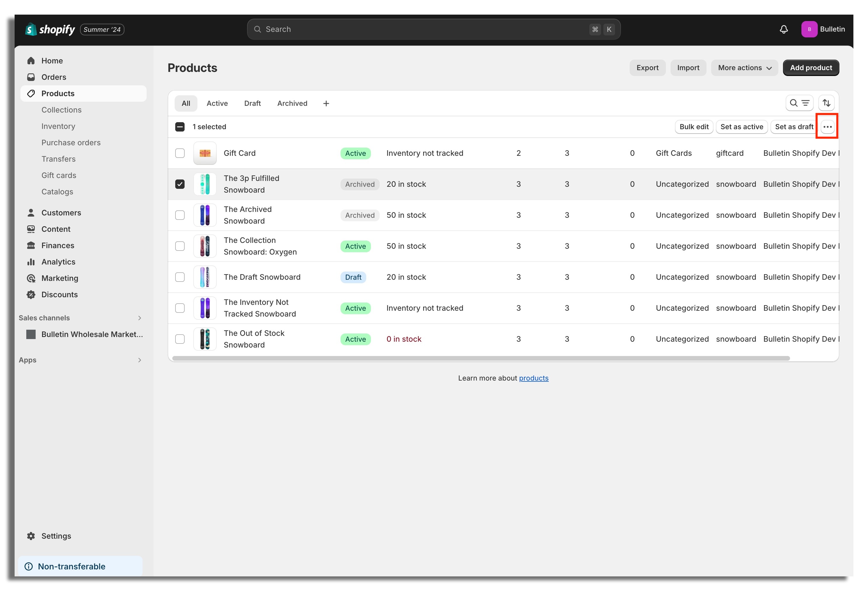Open The Draft Snowboard product name
868x591 pixels.
pyautogui.click(x=262, y=277)
